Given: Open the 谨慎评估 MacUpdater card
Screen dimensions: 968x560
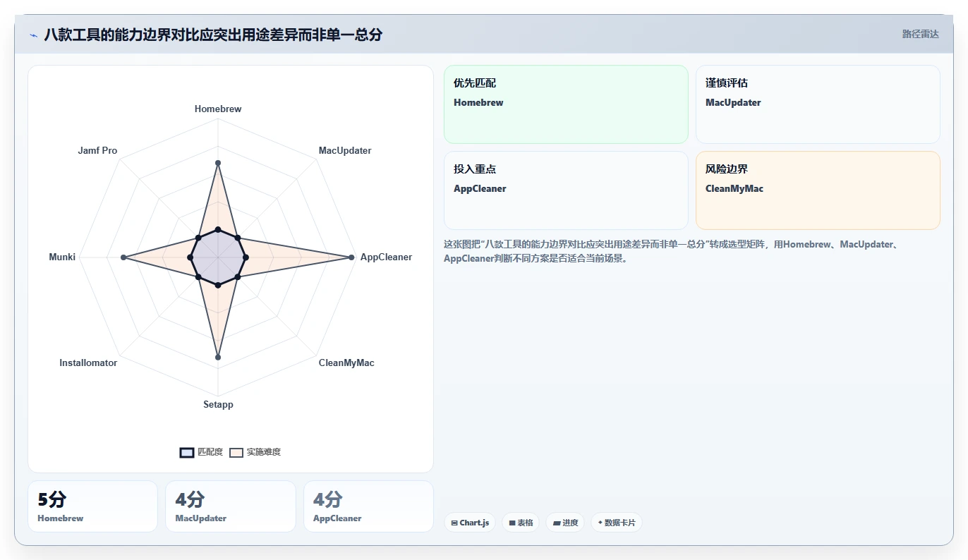Looking at the screenshot, I should [818, 104].
